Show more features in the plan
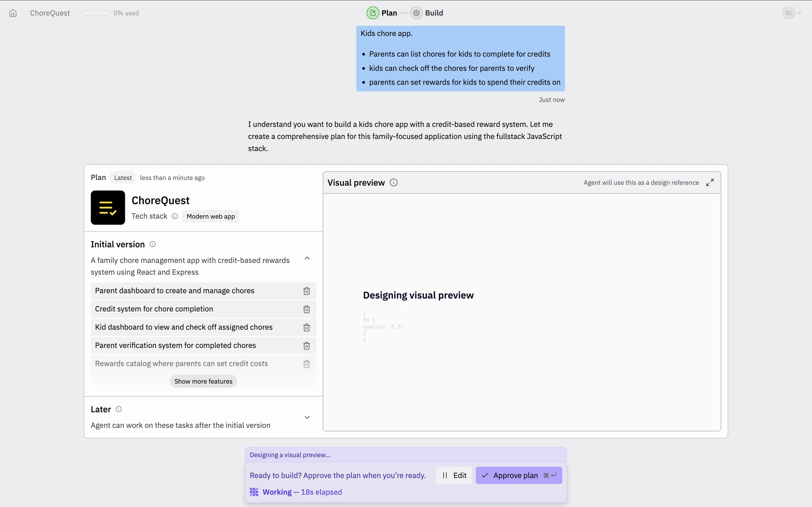This screenshot has width=812, height=507. [203, 381]
